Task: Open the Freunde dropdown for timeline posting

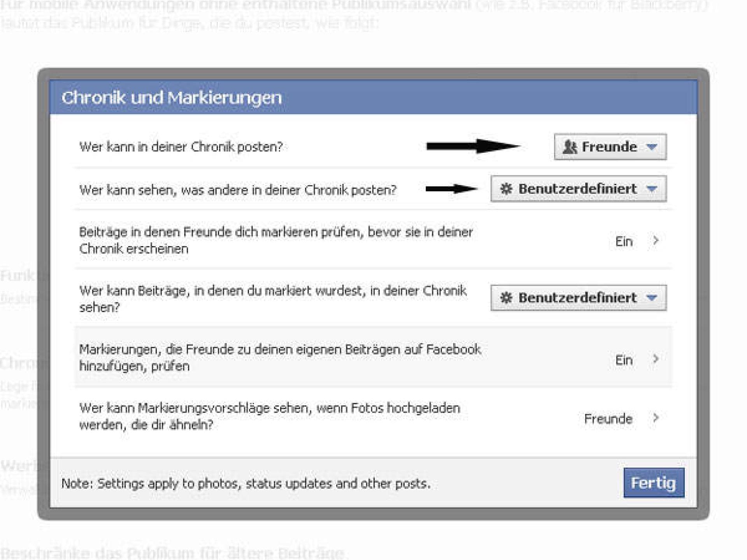Action: pos(610,147)
